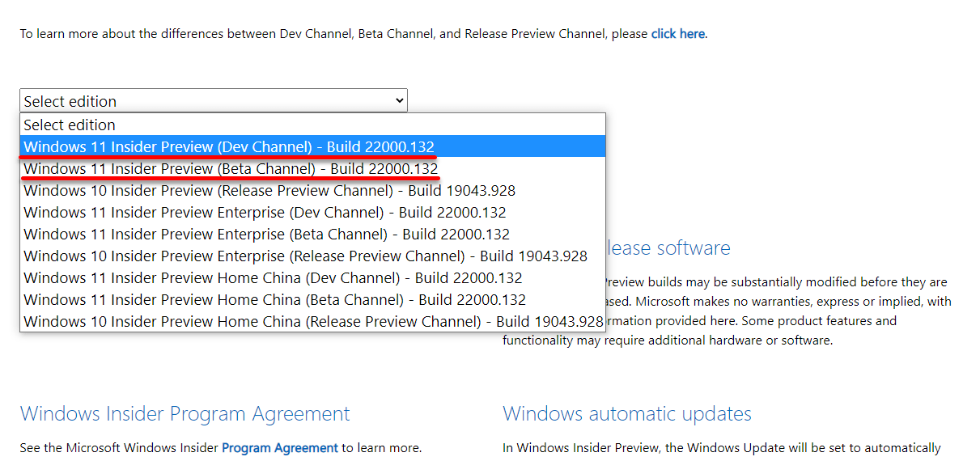
Task: Open the Program Agreement link
Action: [x=280, y=447]
